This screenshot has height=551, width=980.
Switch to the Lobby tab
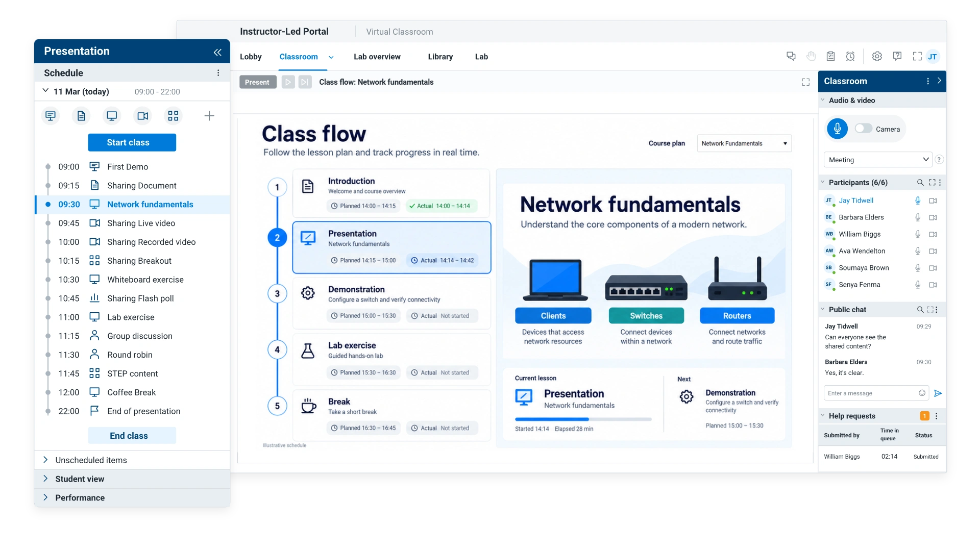point(251,57)
